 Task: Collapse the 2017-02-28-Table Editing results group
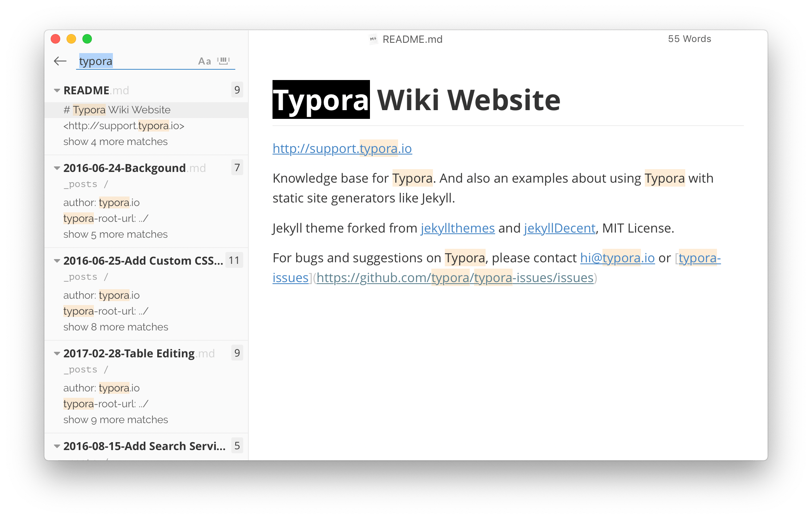[x=57, y=354]
